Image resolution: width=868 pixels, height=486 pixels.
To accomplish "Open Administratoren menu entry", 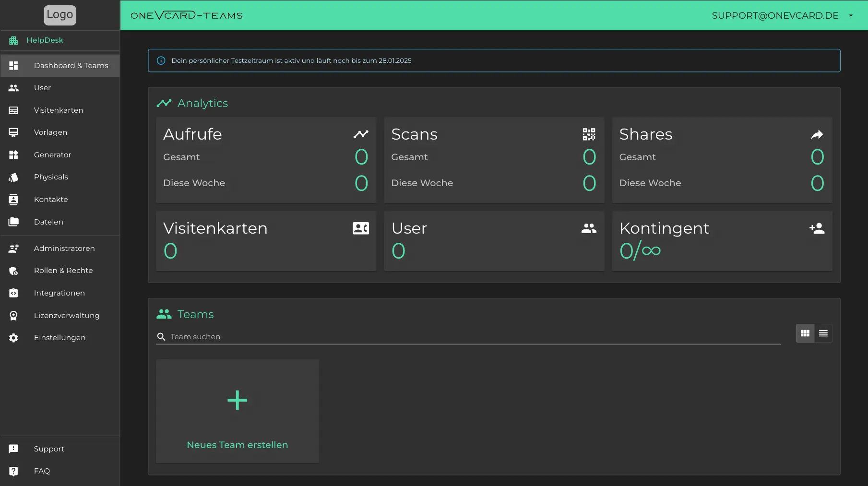I will tap(60, 248).
